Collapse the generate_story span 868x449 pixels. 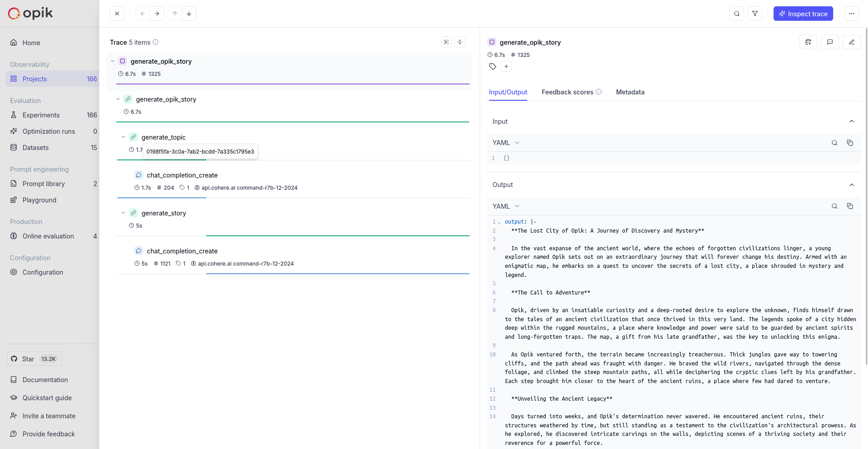pos(123,213)
